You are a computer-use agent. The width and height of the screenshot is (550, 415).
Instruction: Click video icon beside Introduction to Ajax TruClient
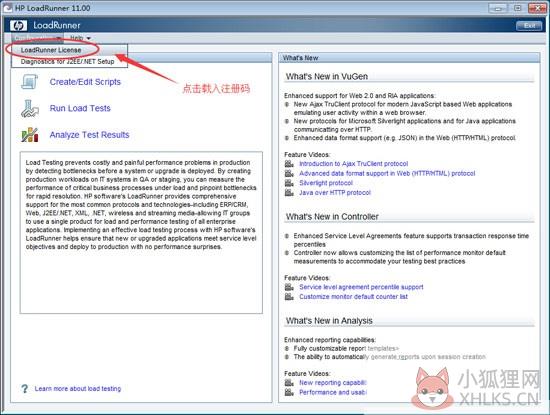pyautogui.click(x=289, y=163)
